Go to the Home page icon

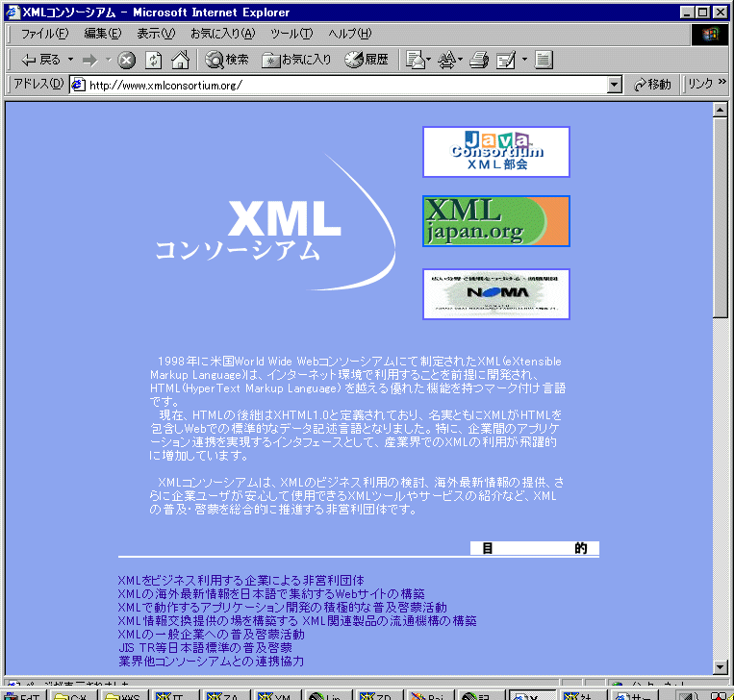click(x=180, y=60)
